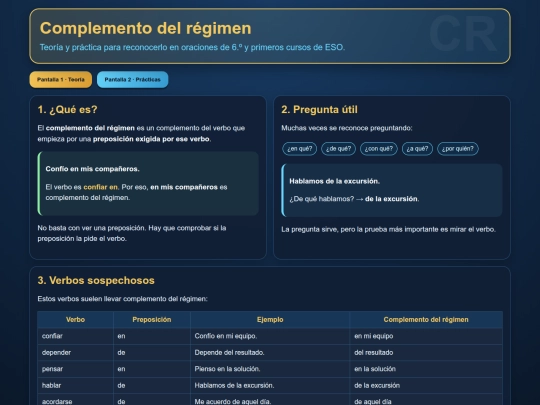540x405 pixels.
Task: Click the depender verb cell
Action: point(75,352)
